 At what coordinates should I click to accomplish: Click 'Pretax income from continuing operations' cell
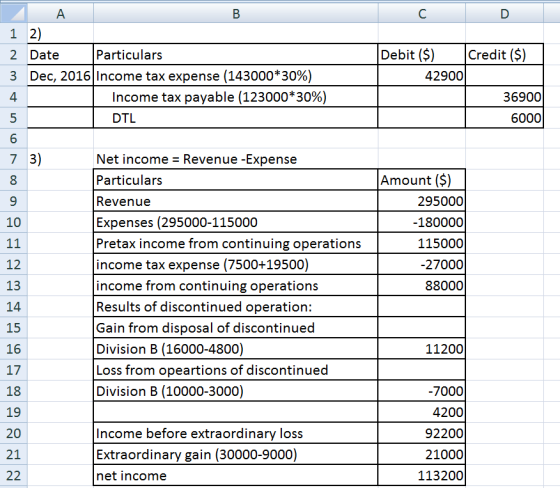pyautogui.click(x=236, y=243)
